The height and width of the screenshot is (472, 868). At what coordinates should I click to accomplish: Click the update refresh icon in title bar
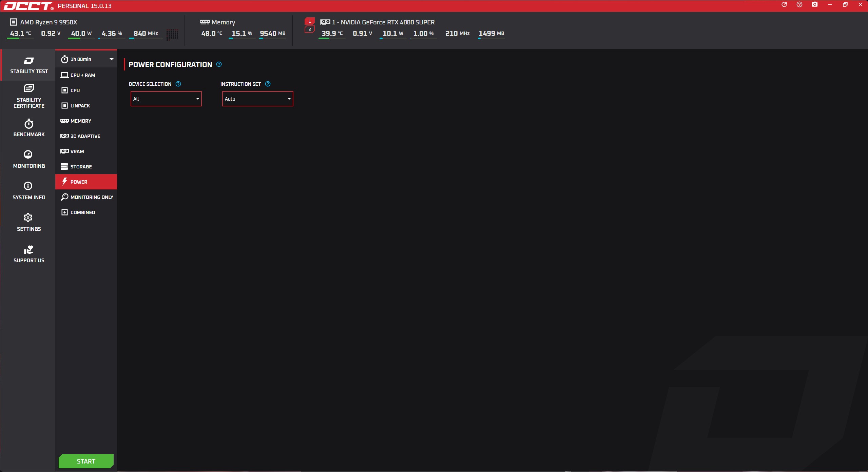coord(784,5)
